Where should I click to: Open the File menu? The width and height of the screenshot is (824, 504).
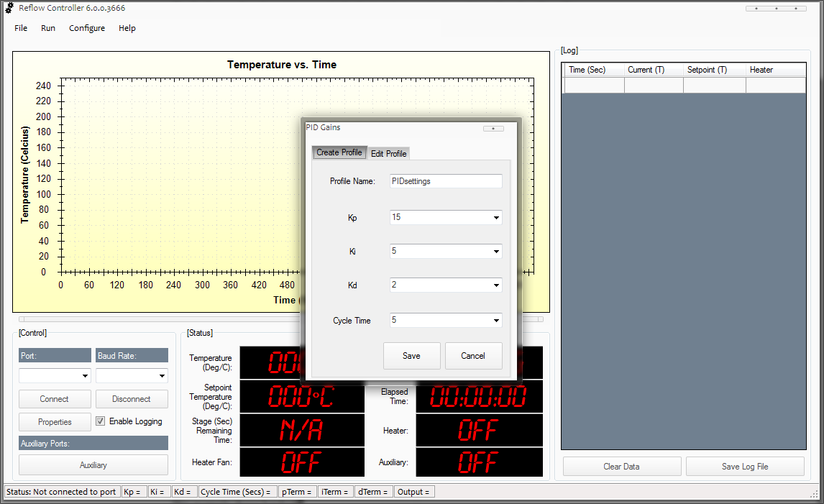[21, 28]
